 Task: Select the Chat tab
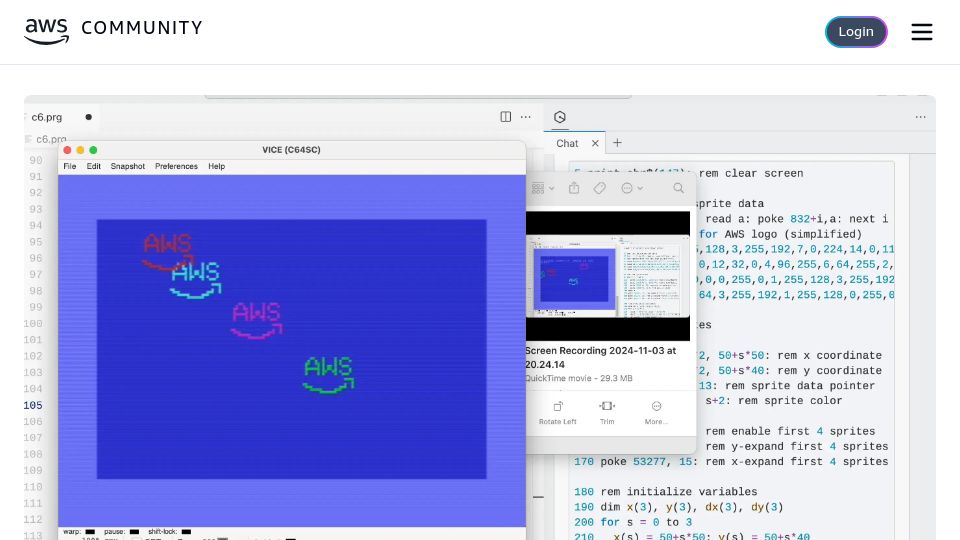click(567, 143)
